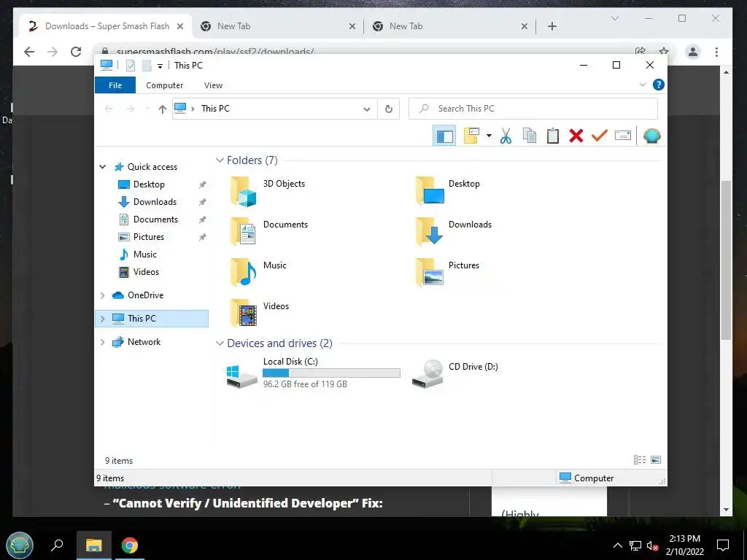The width and height of the screenshot is (747, 560).
Task: Open the View ribbon tab
Action: pyautogui.click(x=213, y=85)
